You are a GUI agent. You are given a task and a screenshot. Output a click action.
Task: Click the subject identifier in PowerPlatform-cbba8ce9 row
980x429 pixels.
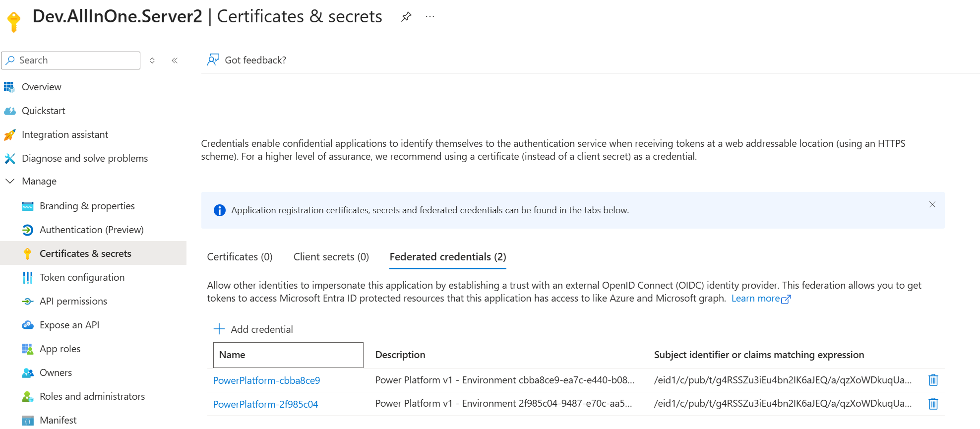783,380
